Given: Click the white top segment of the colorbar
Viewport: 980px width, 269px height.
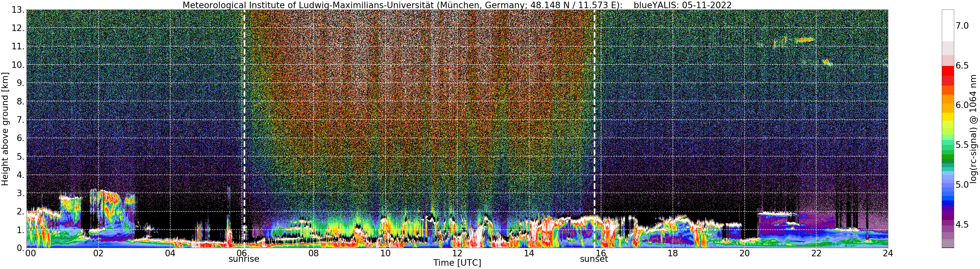Looking at the screenshot, I should [948, 25].
